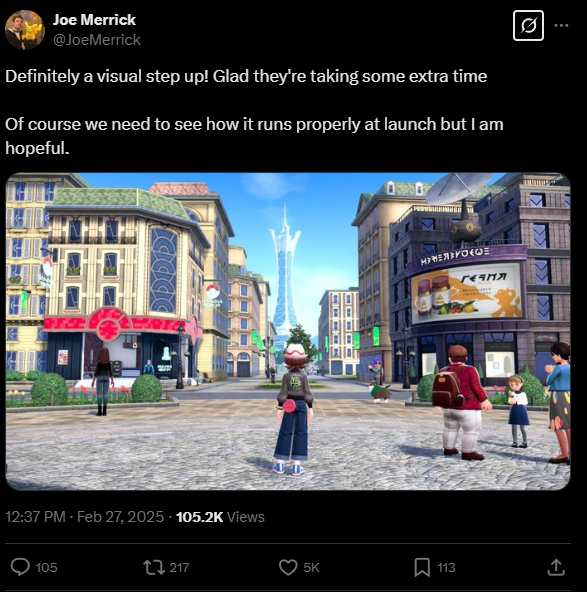This screenshot has width=587, height=592.
Task: Click the Grok slashed-circle icon
Action: point(528,26)
